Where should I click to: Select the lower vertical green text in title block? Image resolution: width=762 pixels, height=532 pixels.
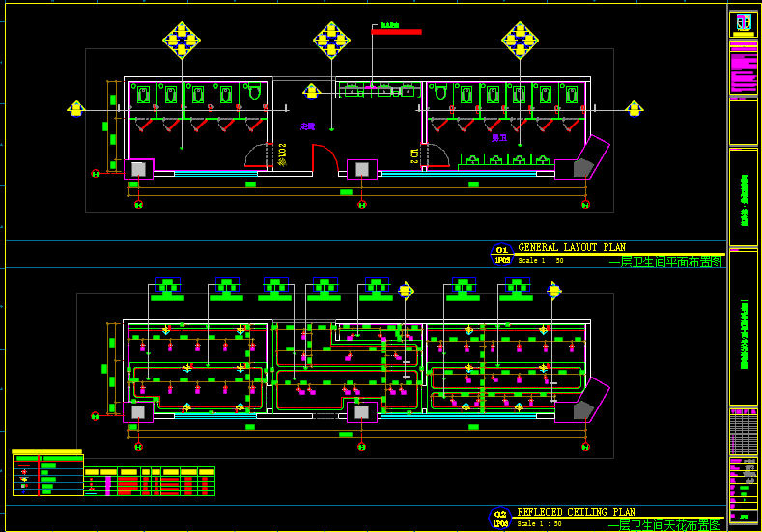(x=745, y=335)
